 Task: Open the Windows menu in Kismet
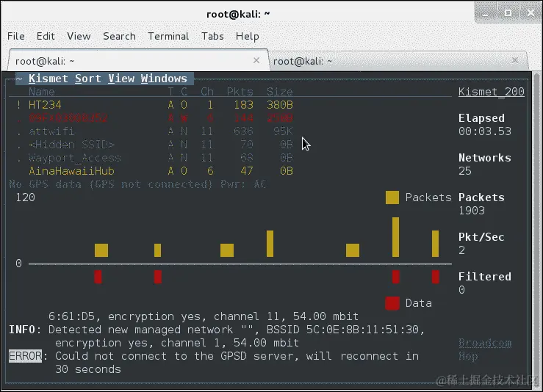164,79
